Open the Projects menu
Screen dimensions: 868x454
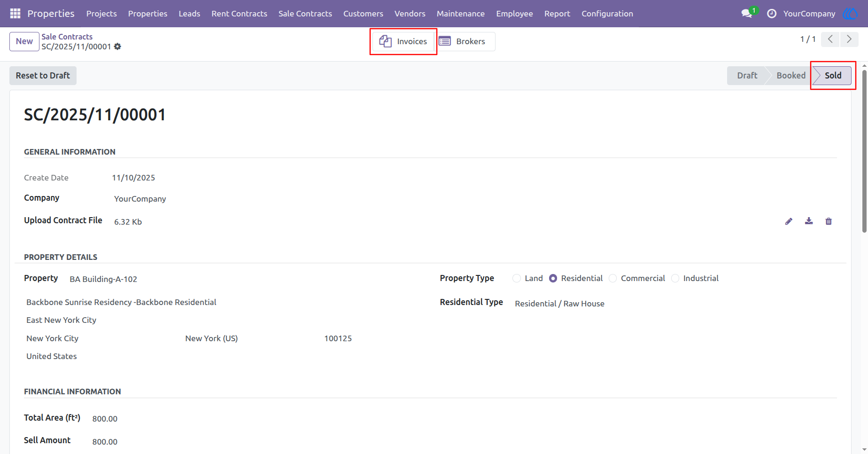101,14
